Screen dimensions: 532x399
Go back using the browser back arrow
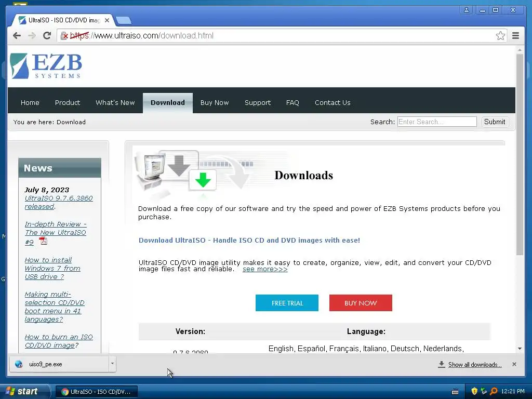coord(17,36)
